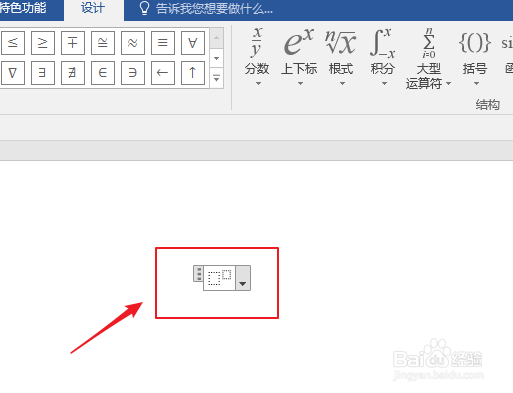
Task: Click the equation box move handle
Action: [x=199, y=274]
